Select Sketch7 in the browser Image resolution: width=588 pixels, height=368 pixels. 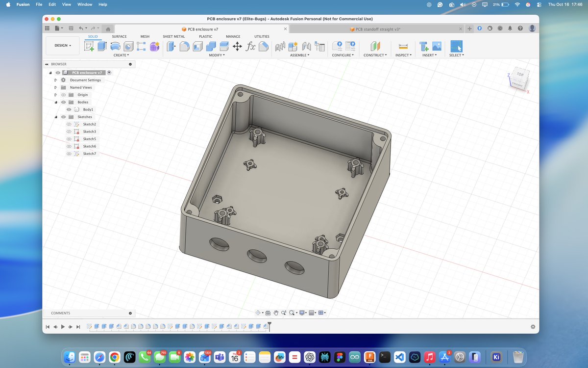click(x=89, y=154)
